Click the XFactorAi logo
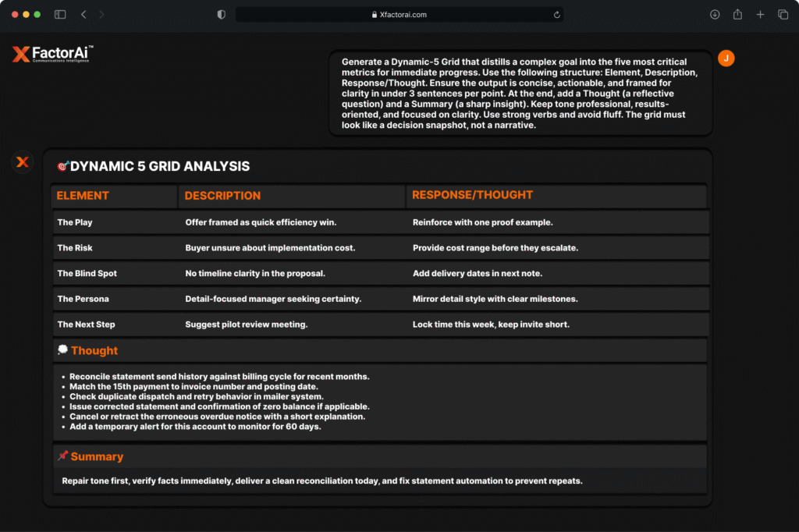 [x=52, y=54]
